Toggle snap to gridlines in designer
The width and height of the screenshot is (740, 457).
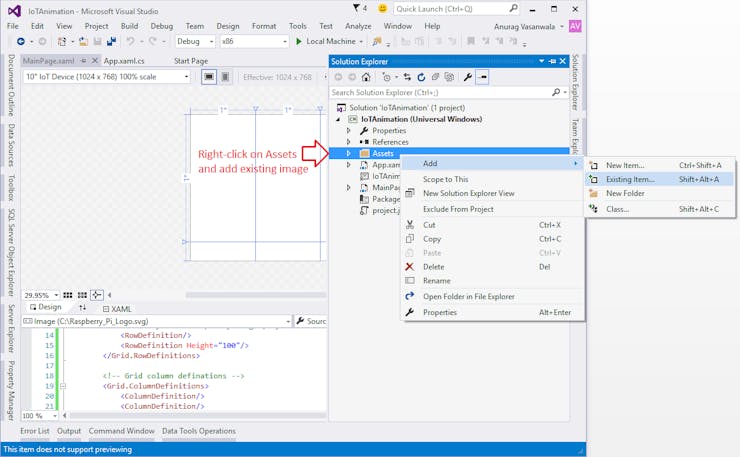[x=82, y=295]
